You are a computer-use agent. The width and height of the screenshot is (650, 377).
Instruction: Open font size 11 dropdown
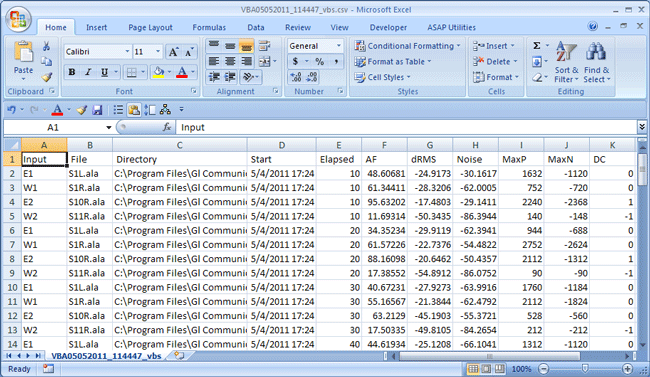158,52
